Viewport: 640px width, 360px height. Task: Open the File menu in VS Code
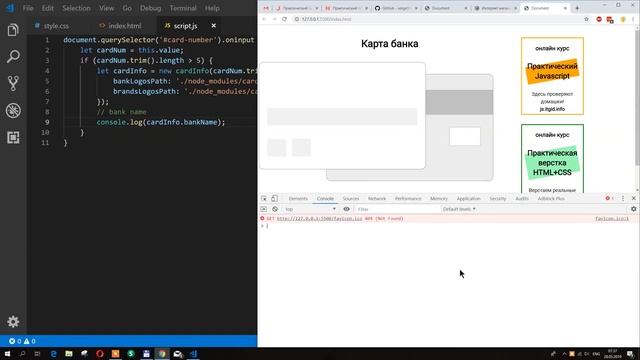28,8
